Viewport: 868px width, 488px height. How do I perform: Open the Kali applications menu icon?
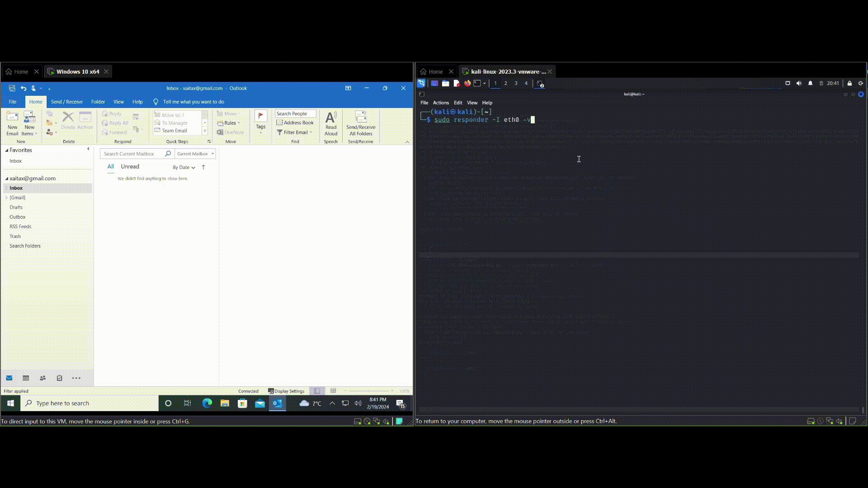[421, 83]
